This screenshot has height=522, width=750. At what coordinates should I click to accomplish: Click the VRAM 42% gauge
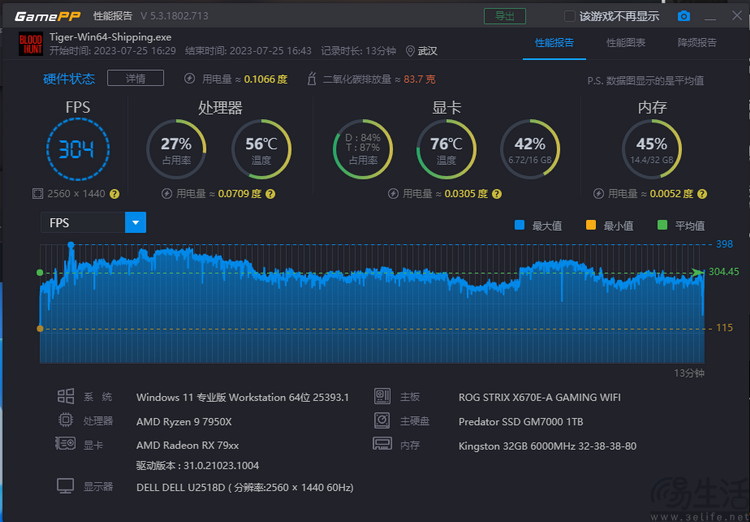(530, 149)
